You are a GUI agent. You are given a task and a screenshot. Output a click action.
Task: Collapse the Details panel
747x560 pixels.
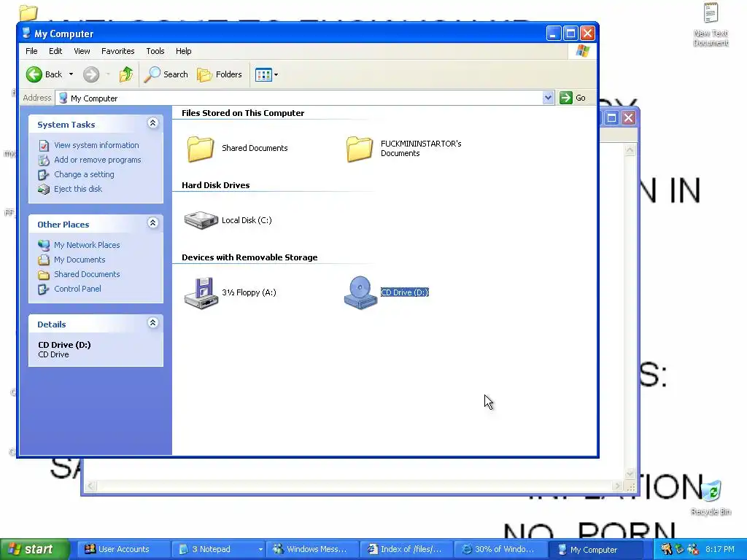tap(152, 323)
